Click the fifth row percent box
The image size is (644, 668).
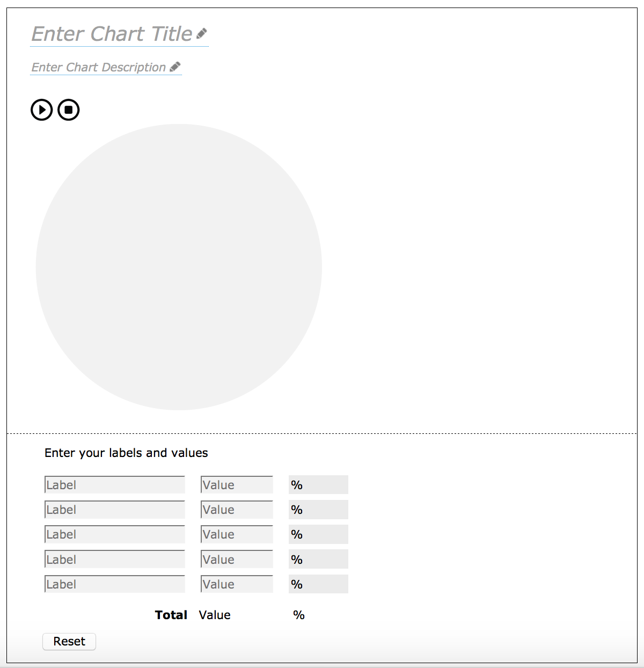(x=318, y=584)
